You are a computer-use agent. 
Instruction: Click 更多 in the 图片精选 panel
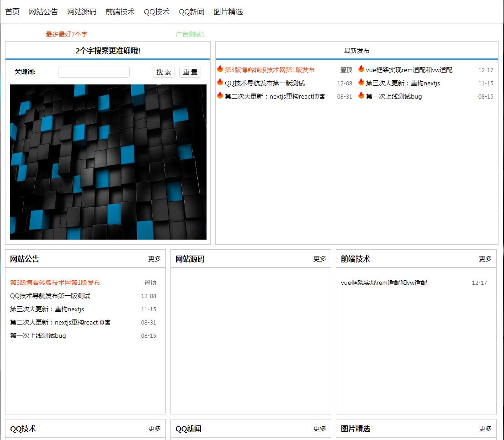[x=485, y=429]
